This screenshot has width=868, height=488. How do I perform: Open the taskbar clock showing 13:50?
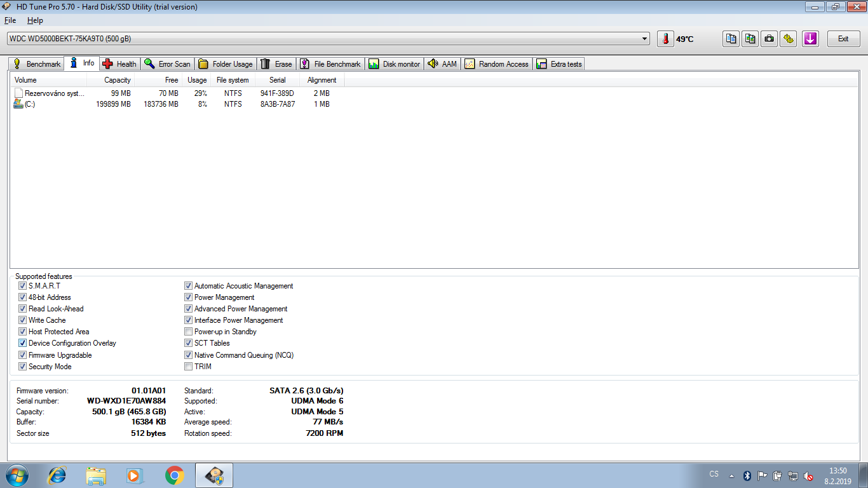[x=839, y=476]
